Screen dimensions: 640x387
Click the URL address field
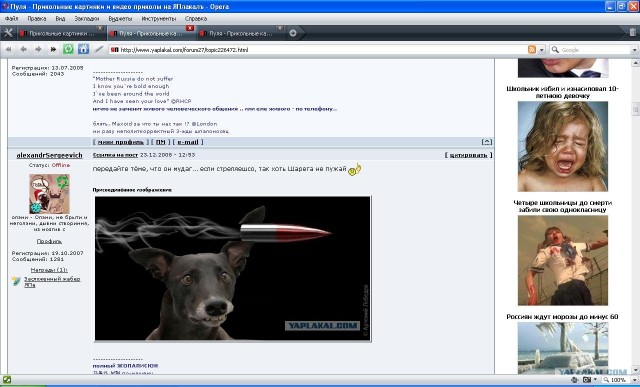[x=322, y=50]
